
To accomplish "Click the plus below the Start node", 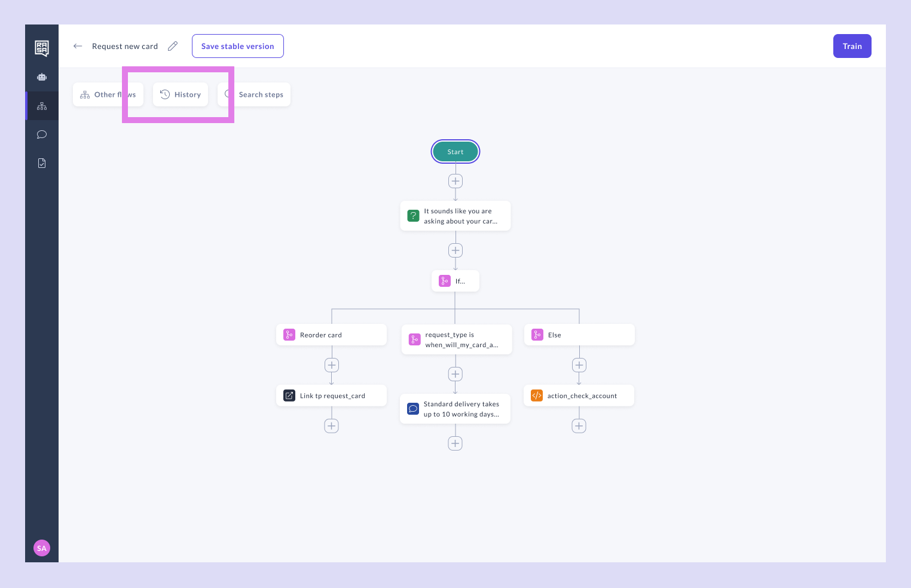I will tap(455, 181).
